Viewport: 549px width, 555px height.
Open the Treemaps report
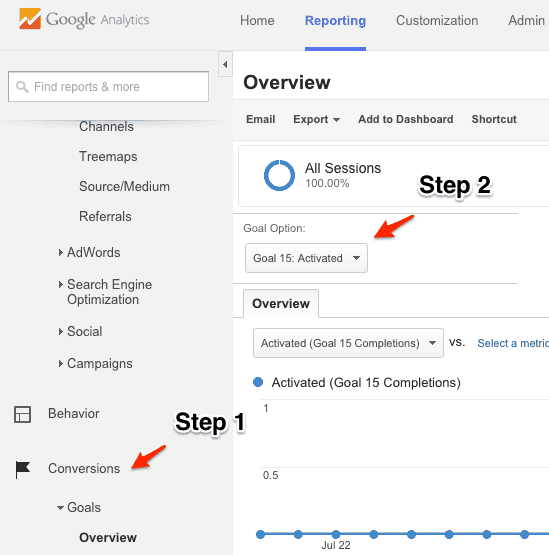[108, 156]
